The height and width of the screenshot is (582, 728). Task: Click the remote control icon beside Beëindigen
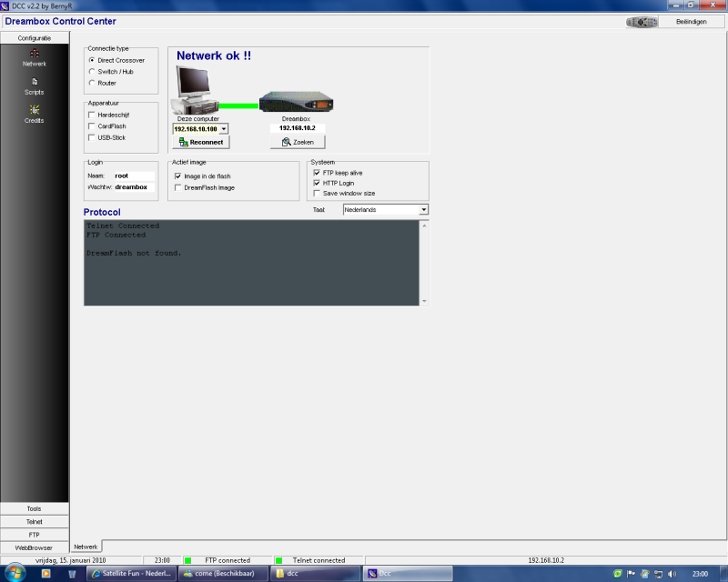[x=642, y=22]
